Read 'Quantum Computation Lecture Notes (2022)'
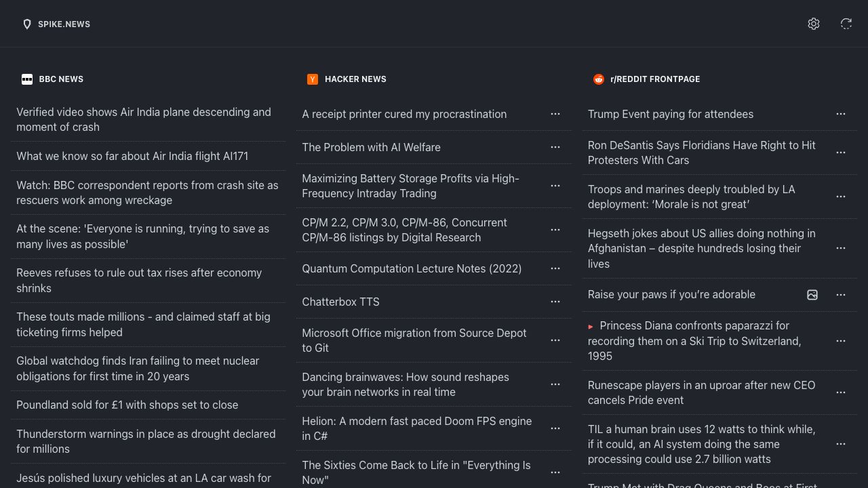This screenshot has height=488, width=868. [x=412, y=268]
